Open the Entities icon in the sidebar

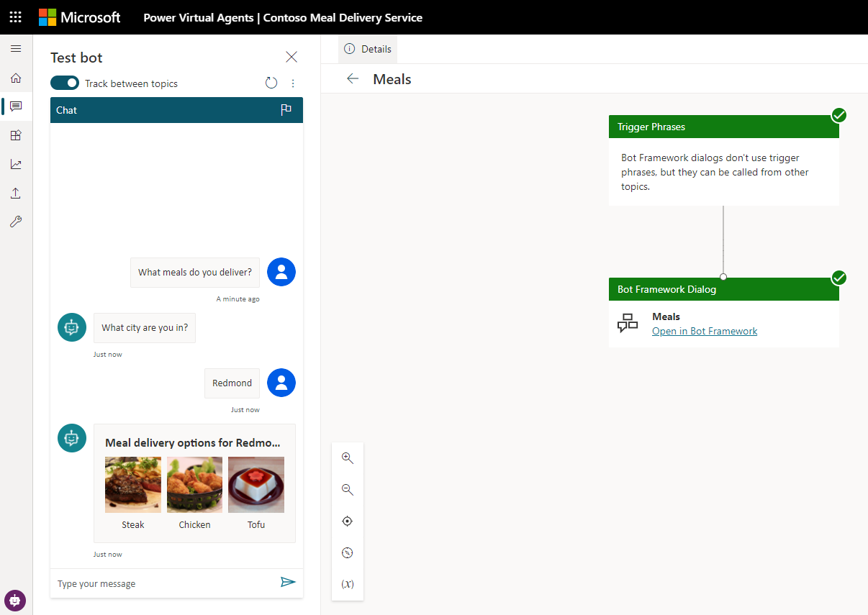coord(16,135)
